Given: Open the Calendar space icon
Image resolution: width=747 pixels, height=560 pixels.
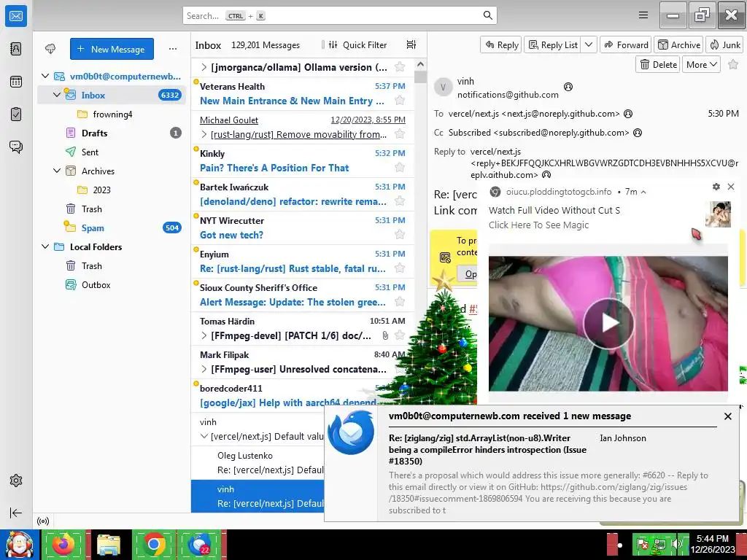Looking at the screenshot, I should 16,82.
